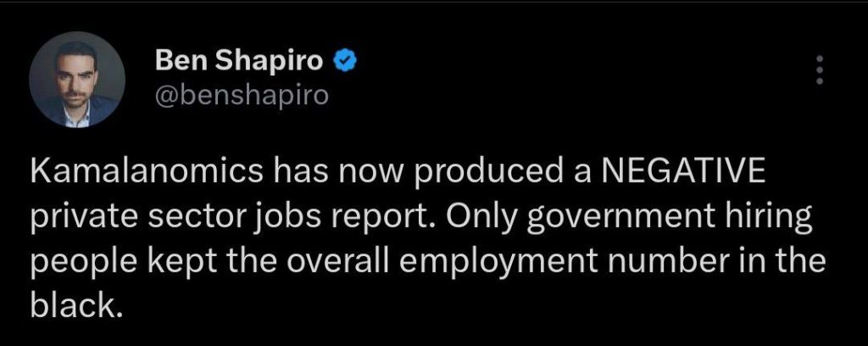Open the @benshapiro handle link

point(241,92)
